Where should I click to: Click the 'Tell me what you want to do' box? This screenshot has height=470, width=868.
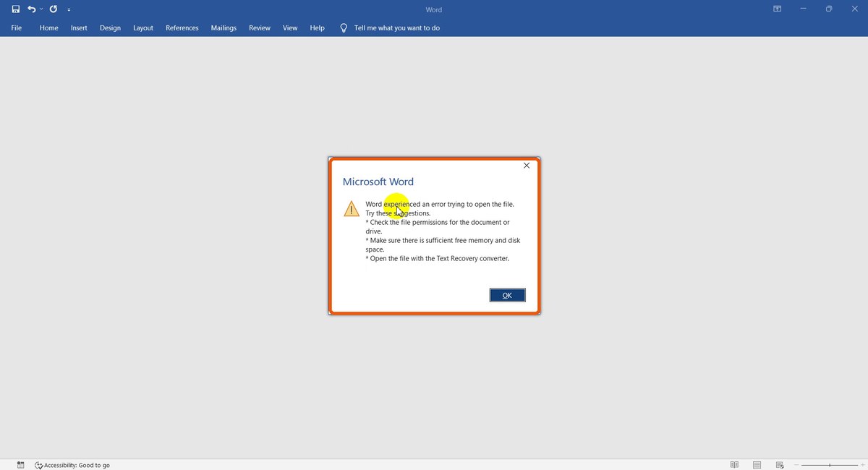click(x=397, y=28)
